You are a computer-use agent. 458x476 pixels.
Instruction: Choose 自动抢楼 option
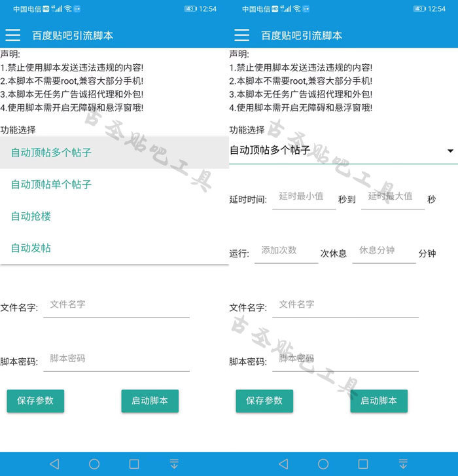click(114, 216)
